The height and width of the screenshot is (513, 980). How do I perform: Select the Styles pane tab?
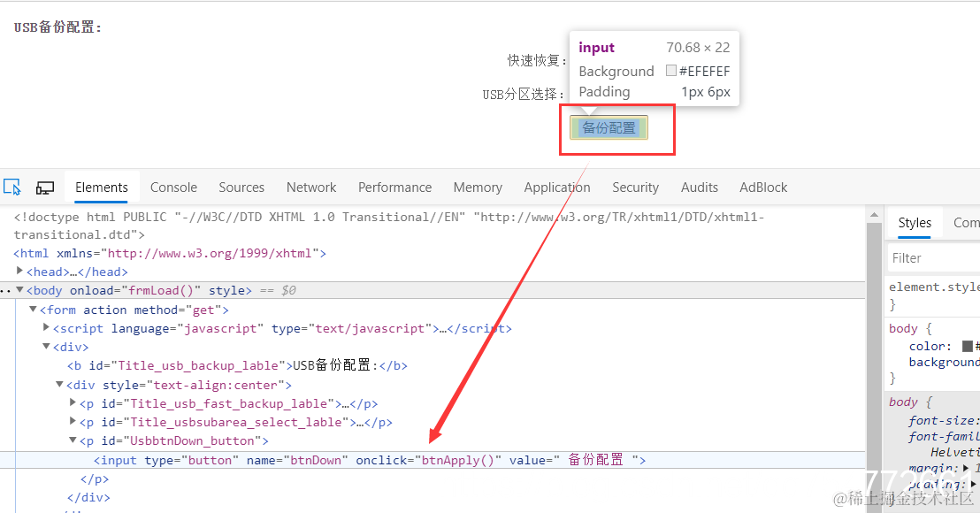915,223
